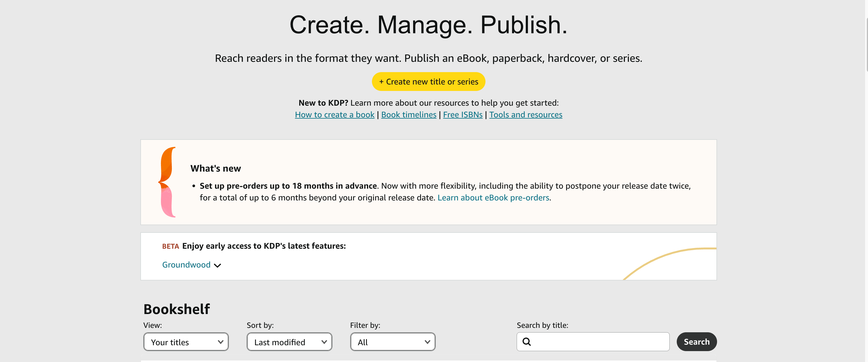Open the Sort by dropdown showing Last modified
The image size is (868, 362).
click(x=290, y=342)
